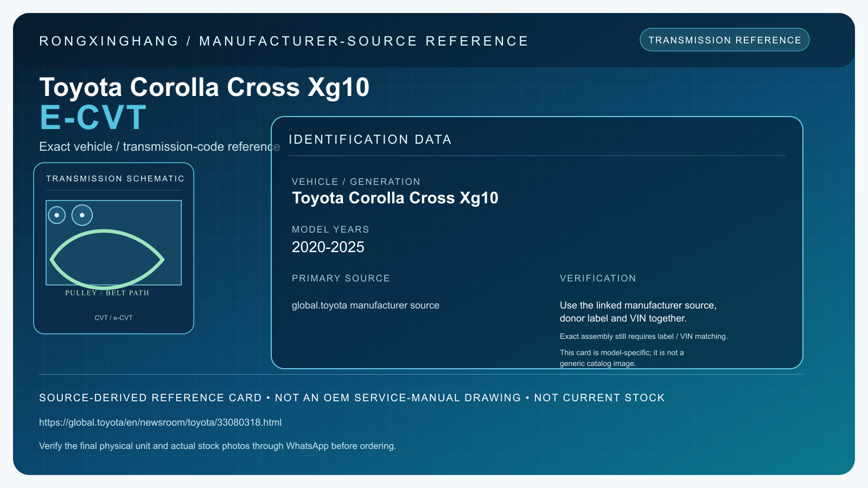Click the large 'E-CVT' heading

tap(93, 118)
